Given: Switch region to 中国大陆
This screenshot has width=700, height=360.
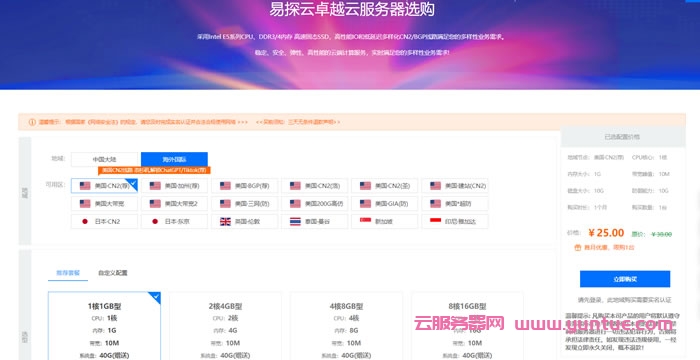Looking at the screenshot, I should pyautogui.click(x=106, y=159).
